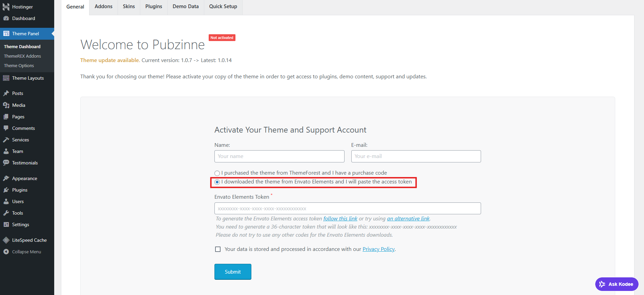Viewport: 644px width, 295px height.
Task: Open the Ask Kodee chat assistant
Action: point(617,284)
